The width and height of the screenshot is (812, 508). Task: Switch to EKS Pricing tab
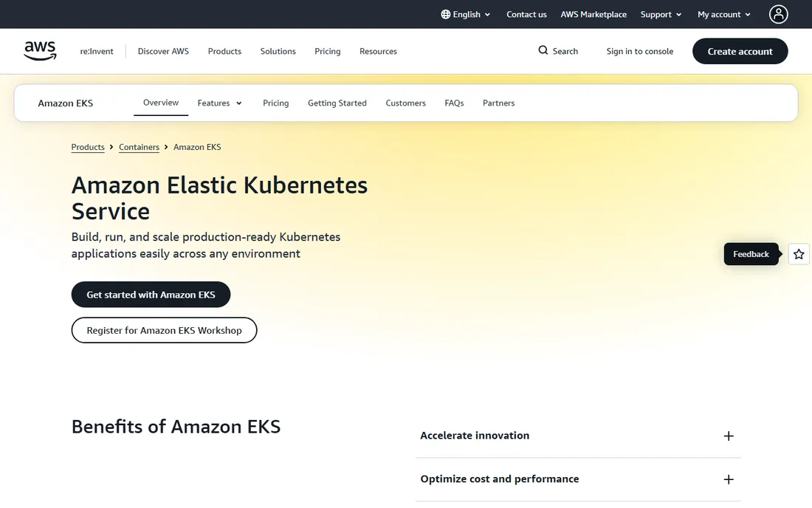coord(275,103)
